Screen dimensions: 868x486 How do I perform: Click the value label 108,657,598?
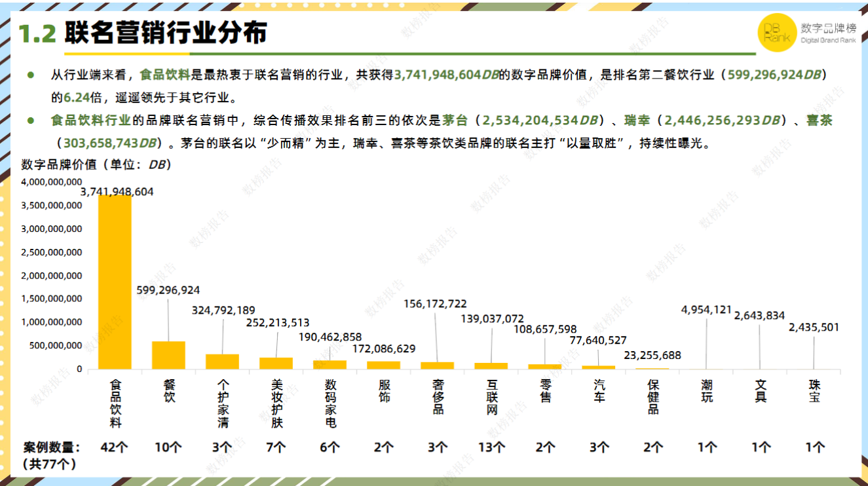click(x=545, y=328)
